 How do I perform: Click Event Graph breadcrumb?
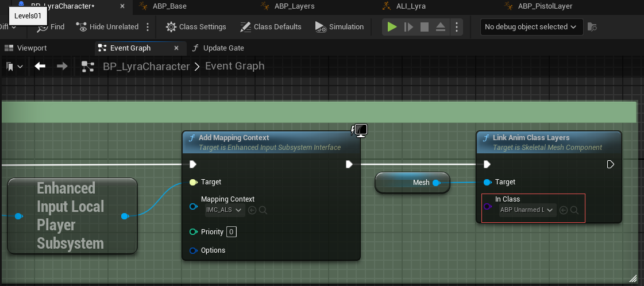pos(234,66)
